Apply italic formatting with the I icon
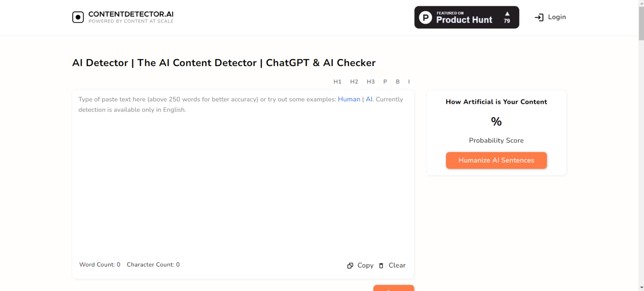The width and height of the screenshot is (644, 291). tap(409, 81)
